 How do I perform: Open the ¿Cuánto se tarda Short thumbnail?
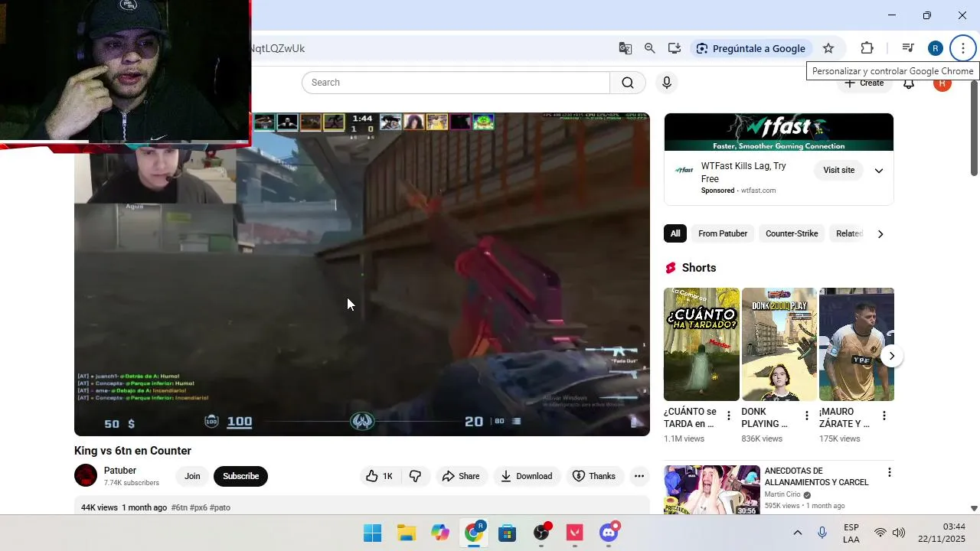click(701, 344)
